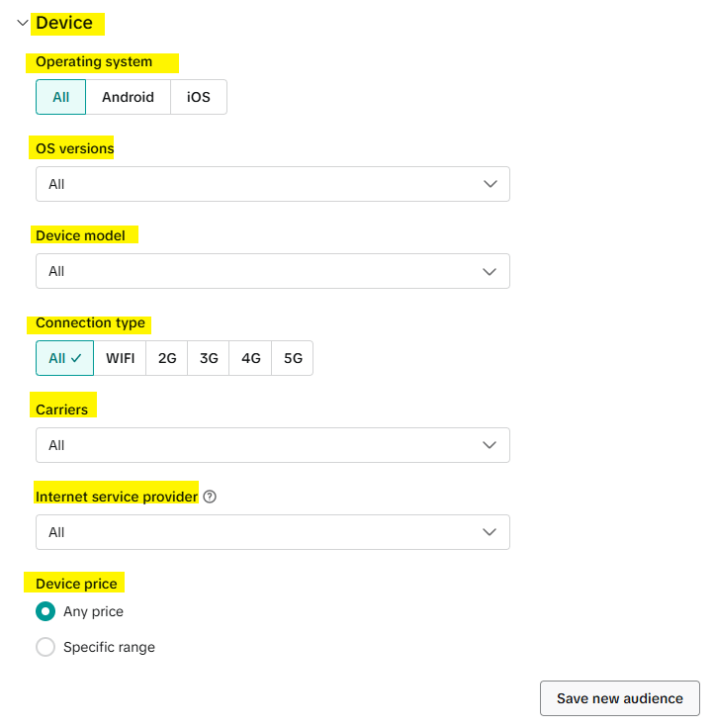Viewport: 714px width, 728px height.
Task: Expand Internet service provider dropdown
Action: pyautogui.click(x=273, y=532)
